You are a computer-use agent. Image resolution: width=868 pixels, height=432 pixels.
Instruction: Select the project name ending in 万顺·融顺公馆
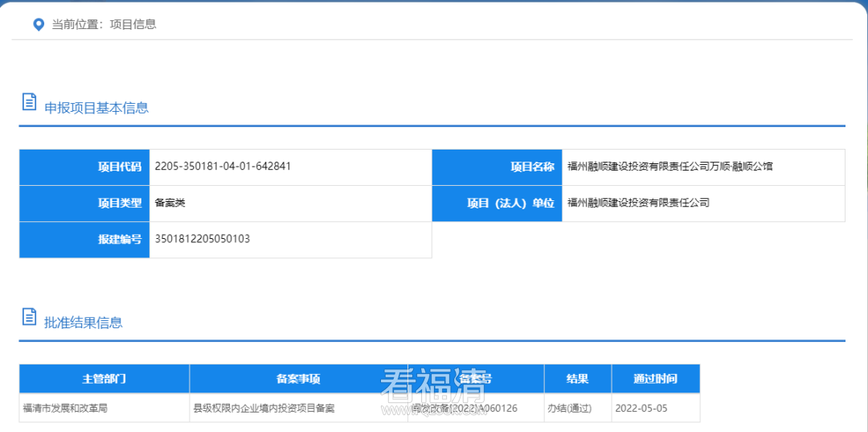(x=669, y=167)
